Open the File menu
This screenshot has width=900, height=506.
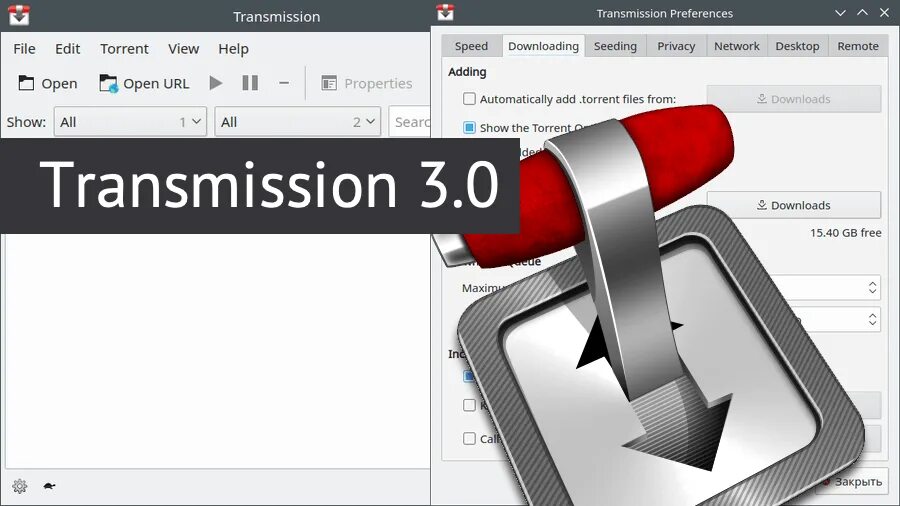coord(24,49)
